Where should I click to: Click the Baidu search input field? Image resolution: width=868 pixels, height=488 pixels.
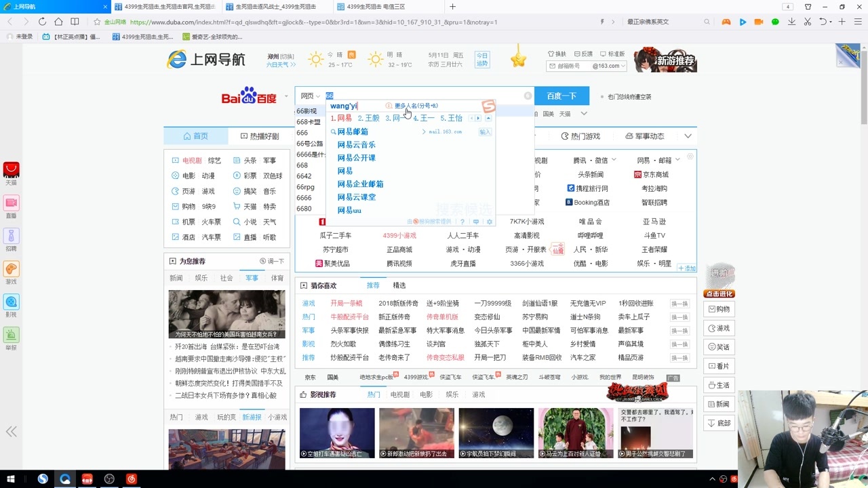pos(424,96)
